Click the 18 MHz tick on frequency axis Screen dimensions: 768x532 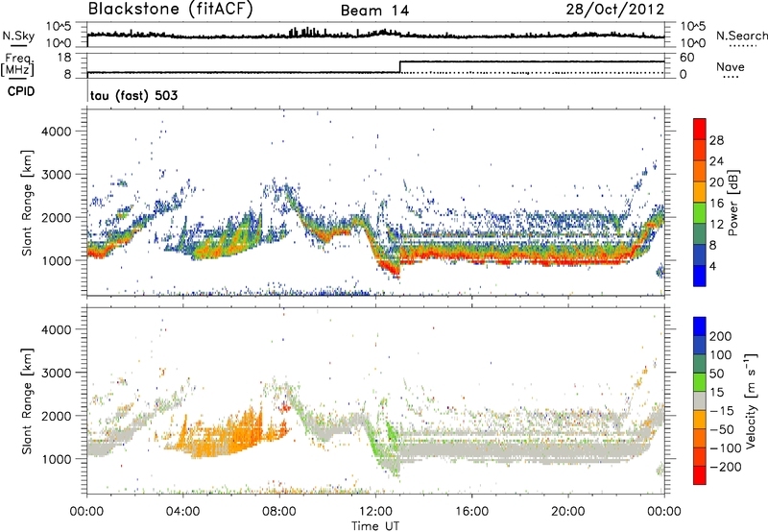[63, 58]
